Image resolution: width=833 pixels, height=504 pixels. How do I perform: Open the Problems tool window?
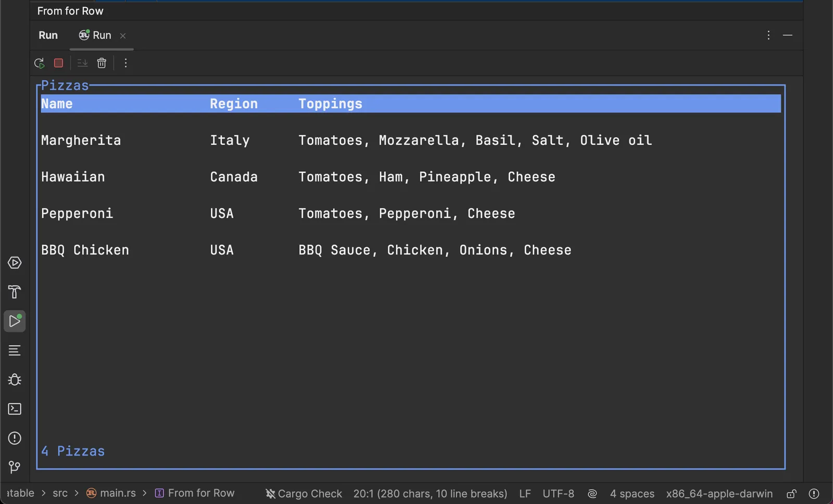(x=15, y=438)
